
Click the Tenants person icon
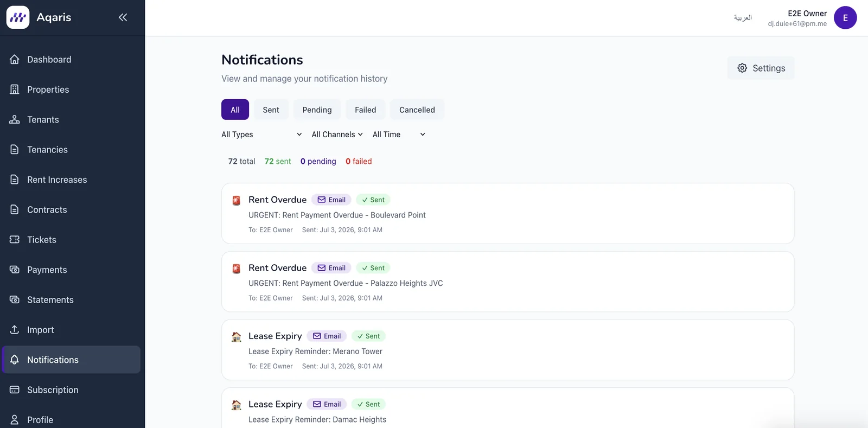(x=15, y=119)
